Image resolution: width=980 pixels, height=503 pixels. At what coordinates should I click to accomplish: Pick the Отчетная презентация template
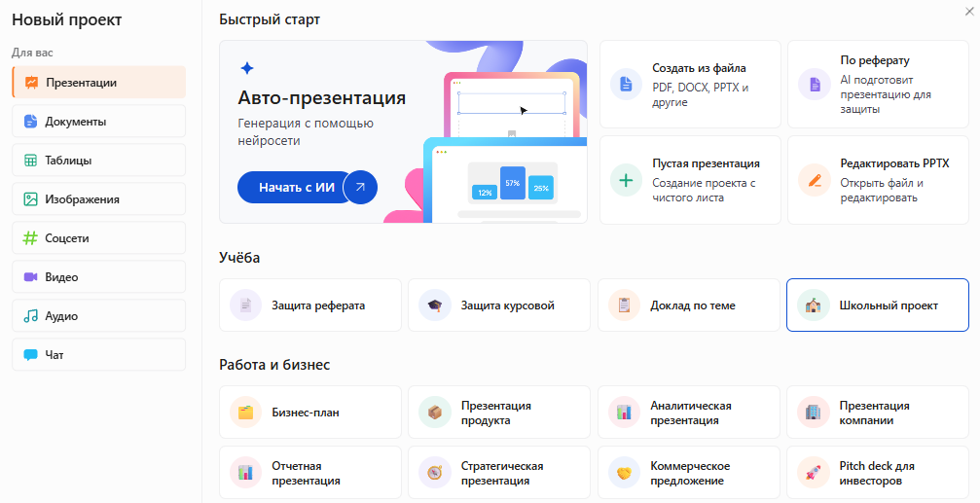(x=310, y=473)
